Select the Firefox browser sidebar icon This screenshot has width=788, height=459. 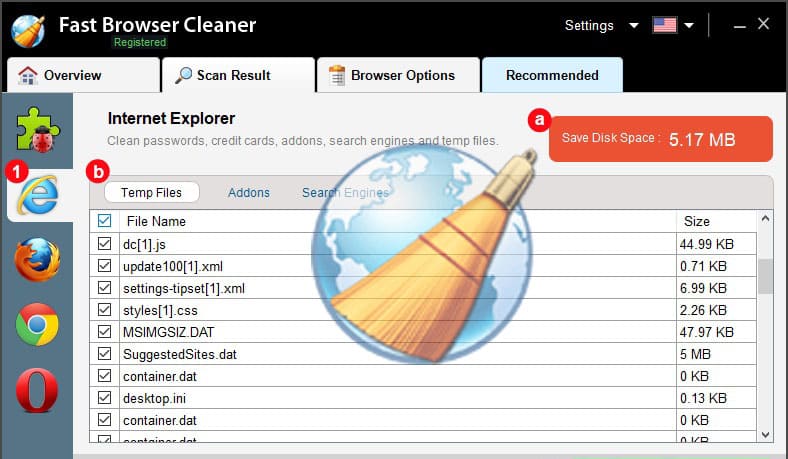pos(37,259)
